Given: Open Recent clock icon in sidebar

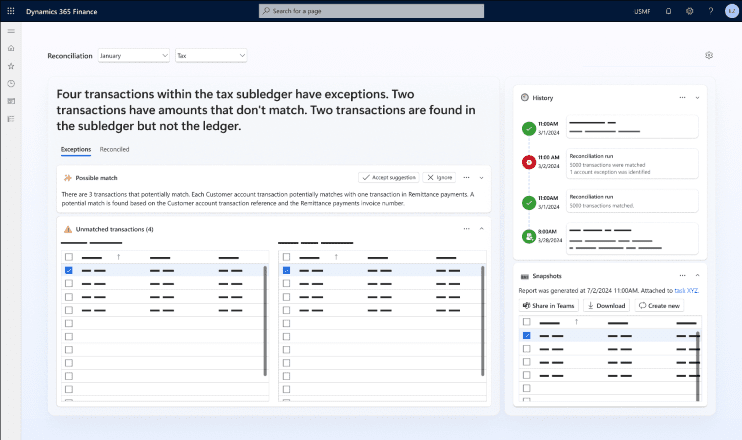Looking at the screenshot, I should pos(11,83).
